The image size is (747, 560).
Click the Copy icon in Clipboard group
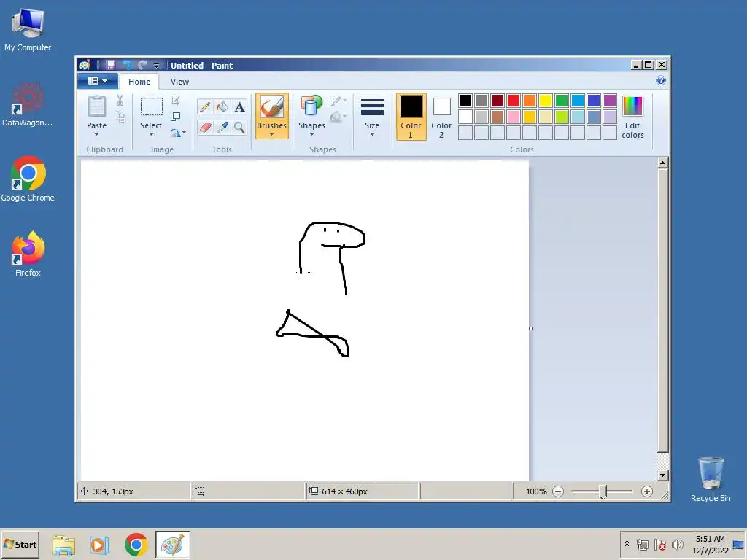(120, 117)
